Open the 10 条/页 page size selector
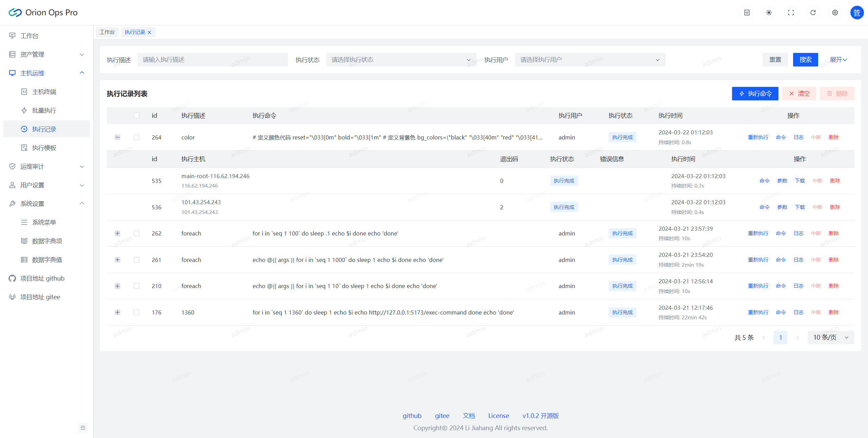Screen dimensions: 868x438 pyautogui.click(x=830, y=338)
